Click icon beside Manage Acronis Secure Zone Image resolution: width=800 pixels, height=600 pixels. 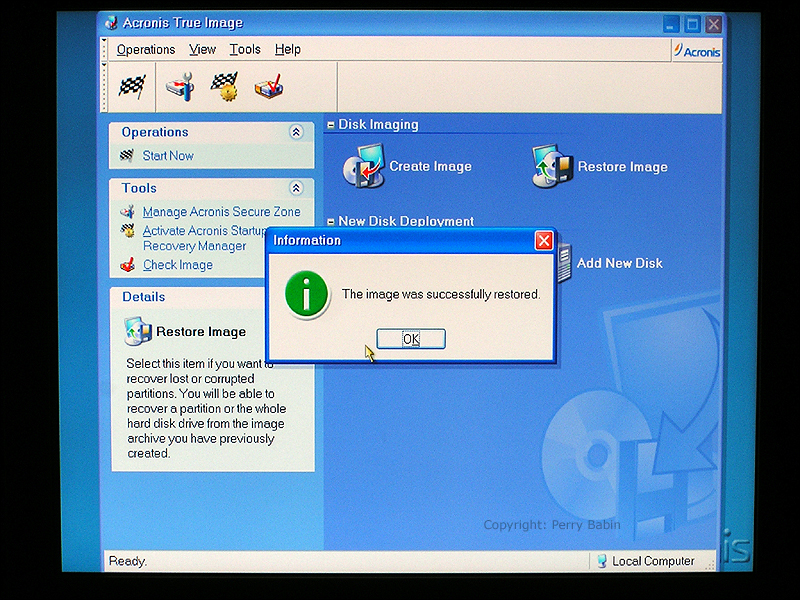click(128, 211)
